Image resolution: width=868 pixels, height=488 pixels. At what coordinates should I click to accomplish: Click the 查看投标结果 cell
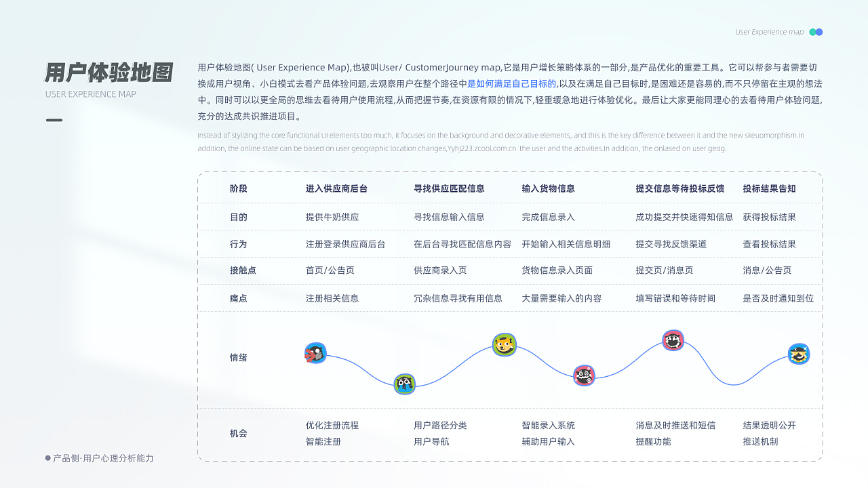click(770, 244)
